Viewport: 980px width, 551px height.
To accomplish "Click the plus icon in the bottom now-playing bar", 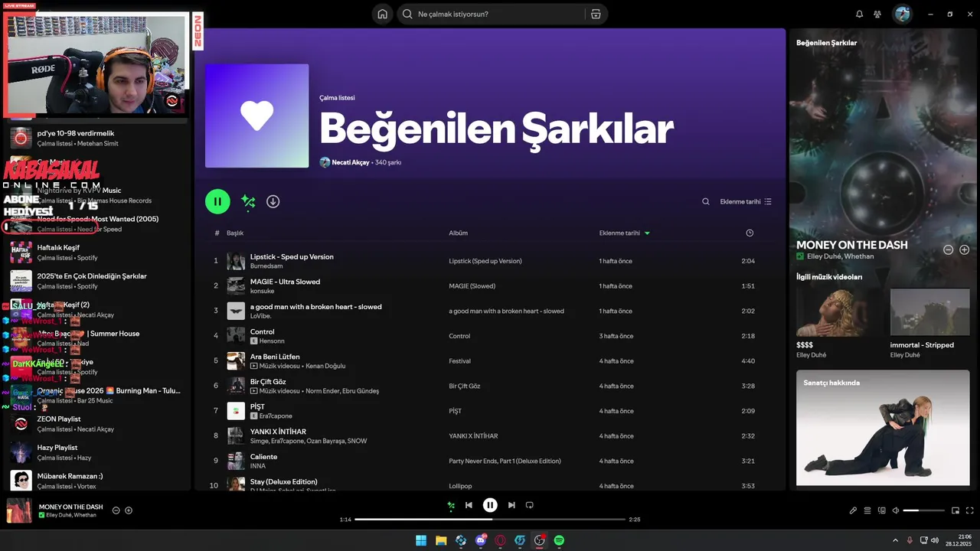I will pos(129,510).
